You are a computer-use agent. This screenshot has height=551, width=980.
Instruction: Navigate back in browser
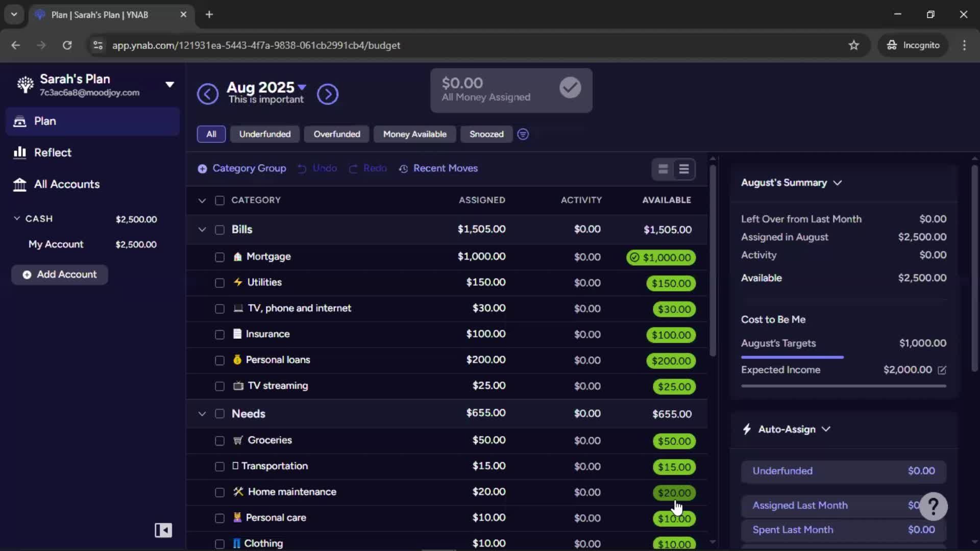[x=16, y=45]
